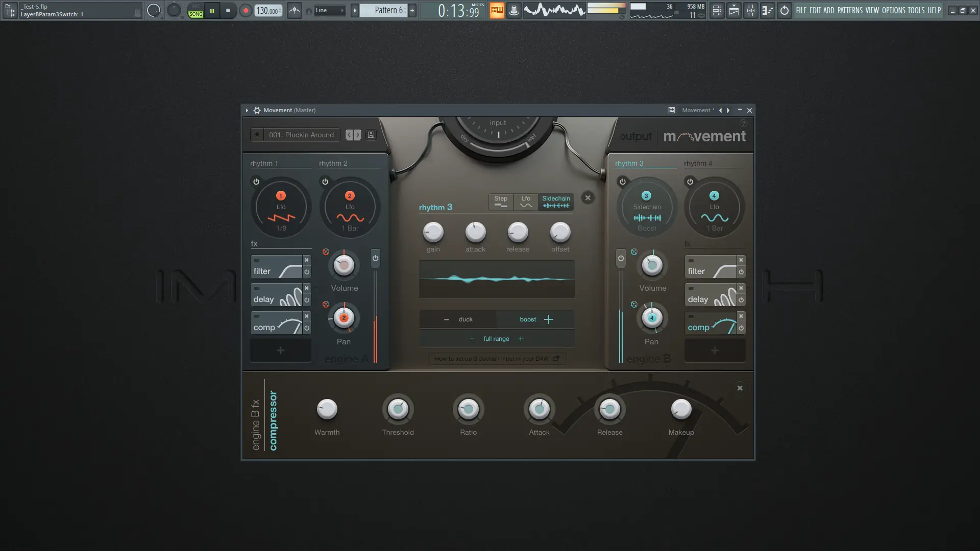Select the Step rhythm mode tab

(x=501, y=202)
